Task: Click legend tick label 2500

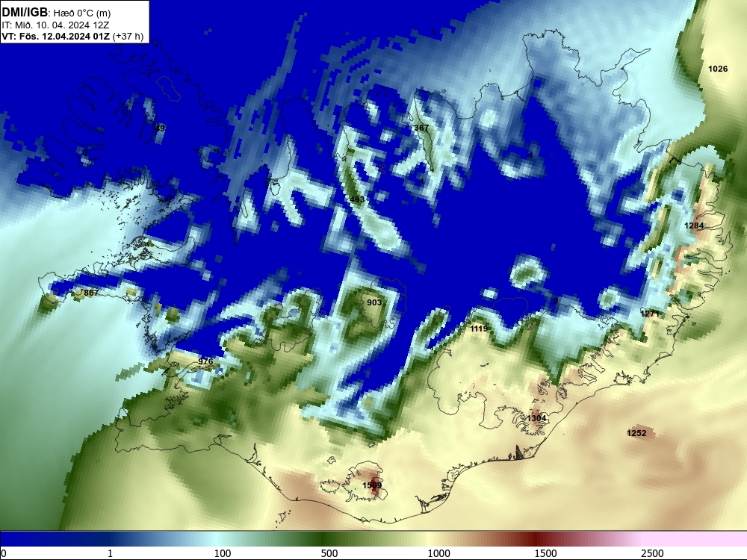Action: point(652,553)
